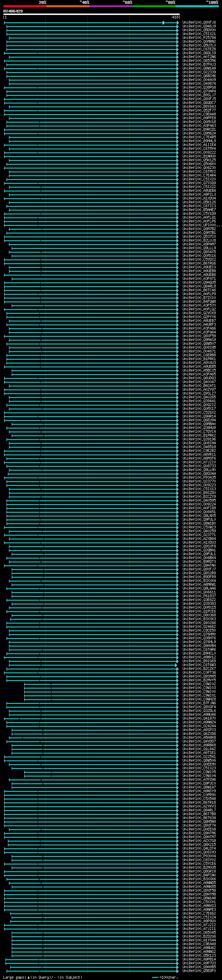Select hit label UniRef100_Q537C0
Viewport: 222px width, 980px height.
coord(199,237)
